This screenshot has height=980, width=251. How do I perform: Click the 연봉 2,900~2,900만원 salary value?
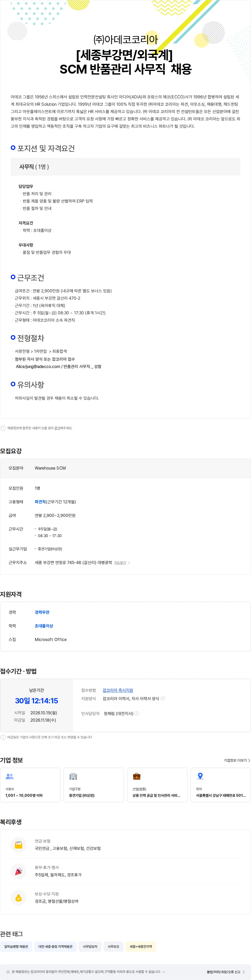click(x=55, y=515)
